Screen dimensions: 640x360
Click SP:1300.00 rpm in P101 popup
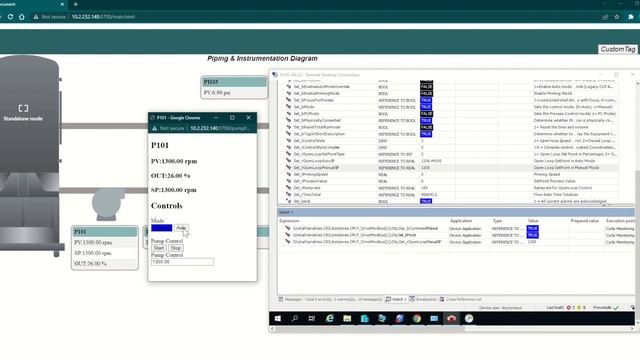[173, 190]
